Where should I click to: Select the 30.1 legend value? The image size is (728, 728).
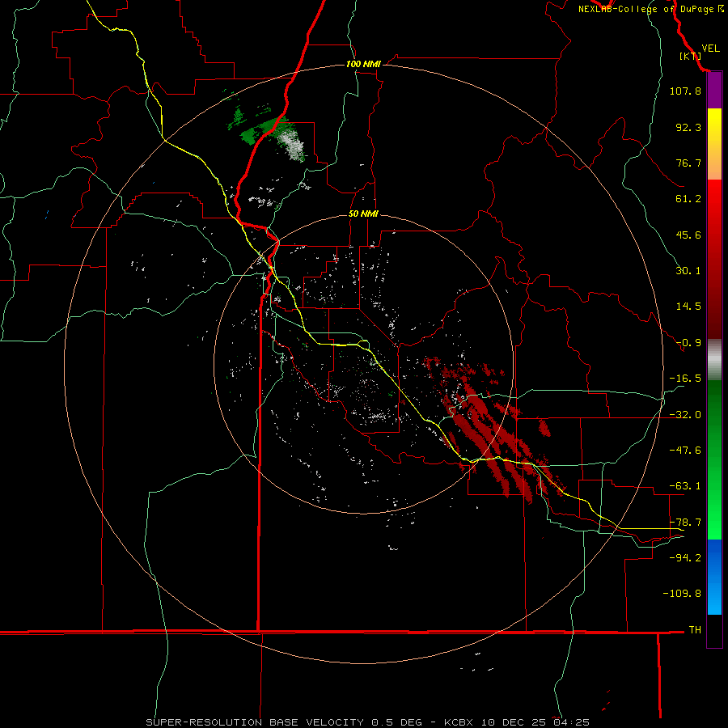coord(688,271)
